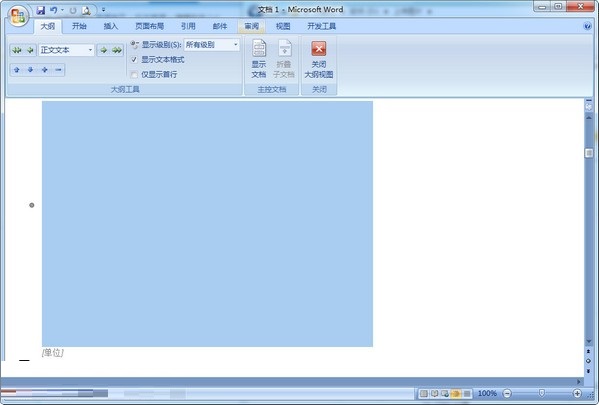Expand the outline item with the plus icon
The width and height of the screenshot is (599, 405).
tap(44, 70)
